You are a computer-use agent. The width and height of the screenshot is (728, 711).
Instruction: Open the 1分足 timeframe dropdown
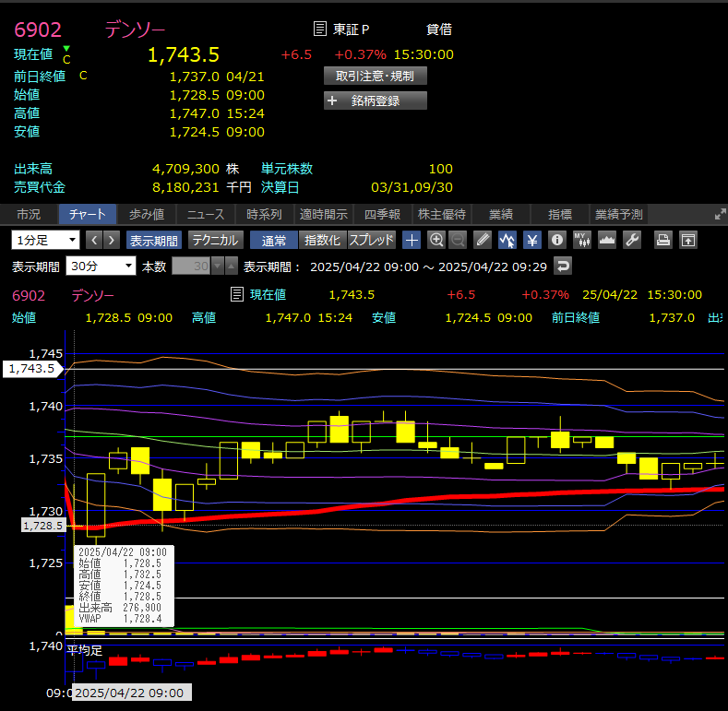(x=45, y=240)
